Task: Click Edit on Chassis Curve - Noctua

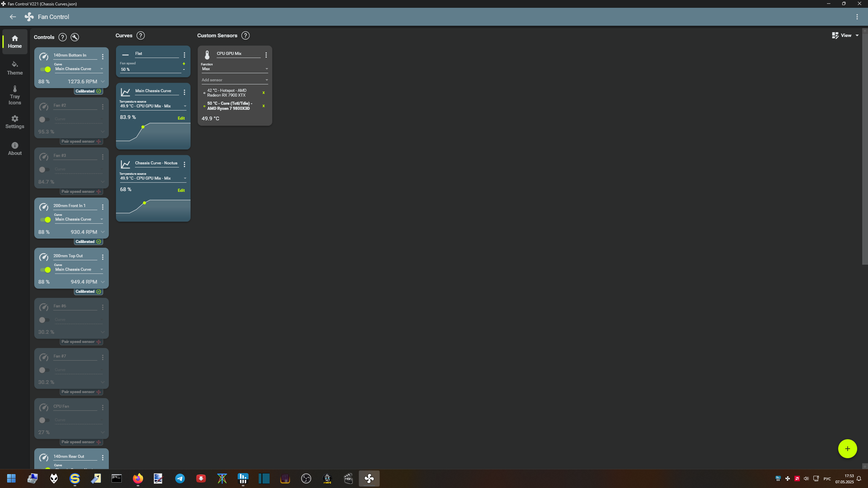Action: pyautogui.click(x=181, y=190)
